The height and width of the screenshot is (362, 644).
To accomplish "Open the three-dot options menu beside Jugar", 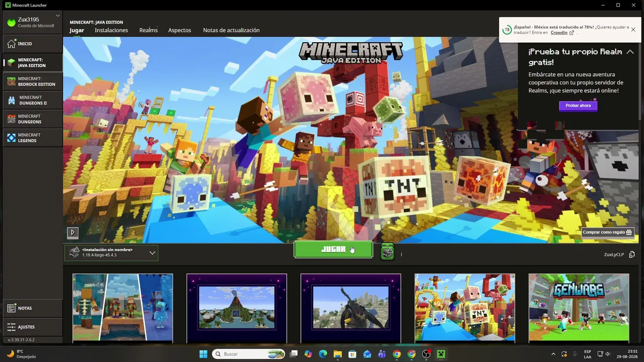I will (401, 254).
